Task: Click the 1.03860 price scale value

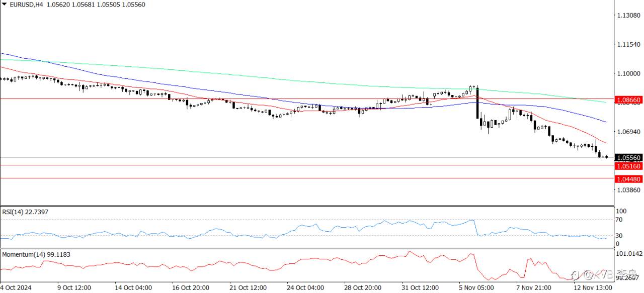Action: (x=628, y=190)
